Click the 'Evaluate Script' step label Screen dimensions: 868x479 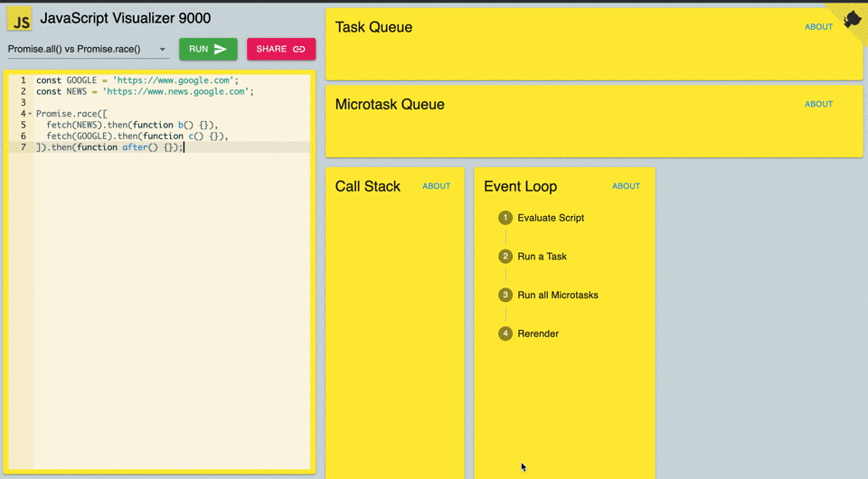point(551,218)
